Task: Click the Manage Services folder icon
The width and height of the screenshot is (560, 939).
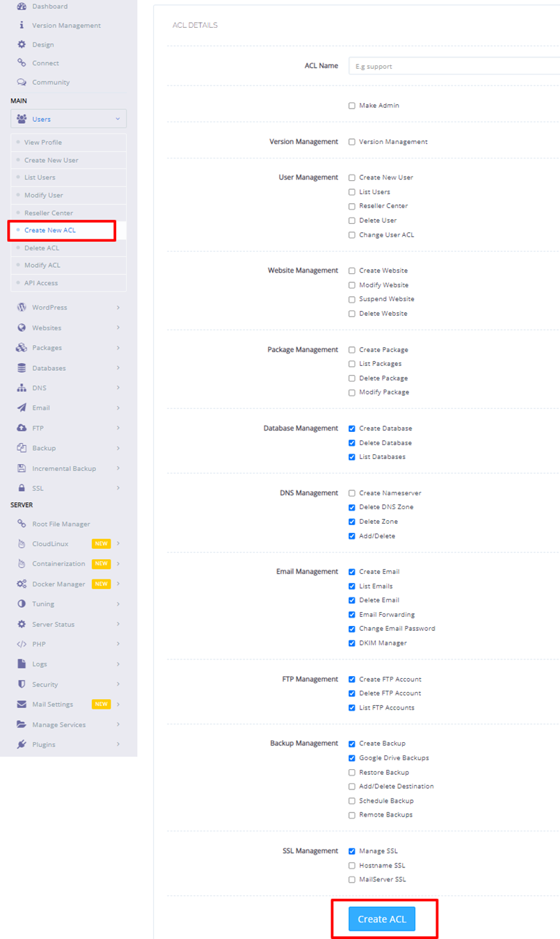Action: [22, 724]
